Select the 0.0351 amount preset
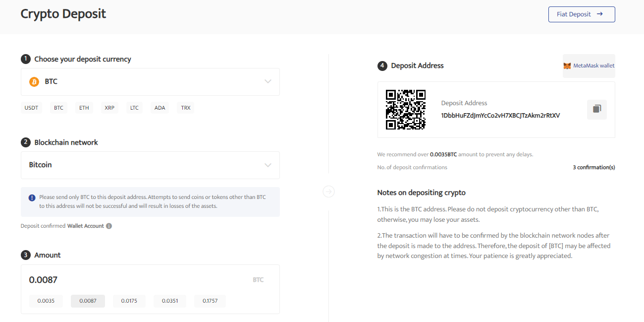 pyautogui.click(x=170, y=301)
